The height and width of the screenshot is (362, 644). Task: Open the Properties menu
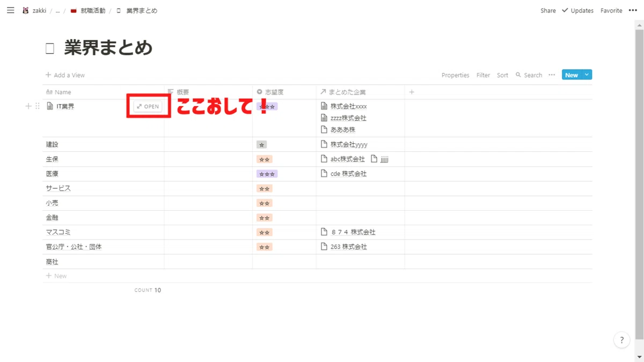coord(455,75)
